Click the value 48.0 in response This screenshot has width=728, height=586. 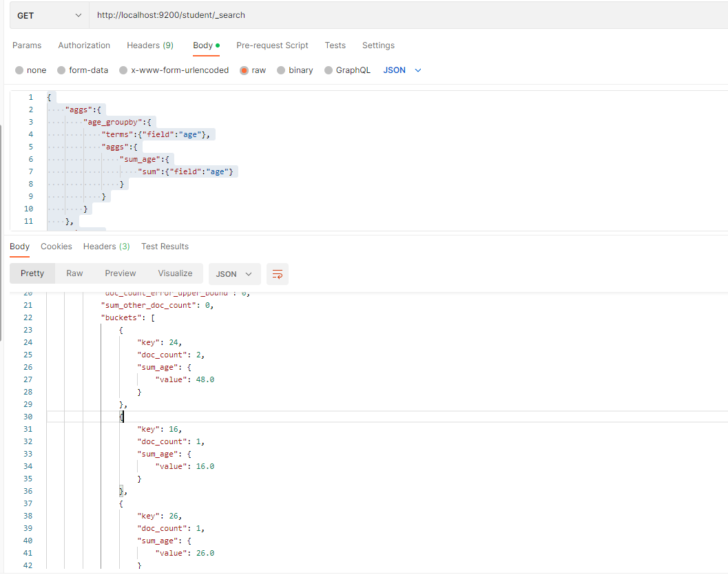(205, 379)
